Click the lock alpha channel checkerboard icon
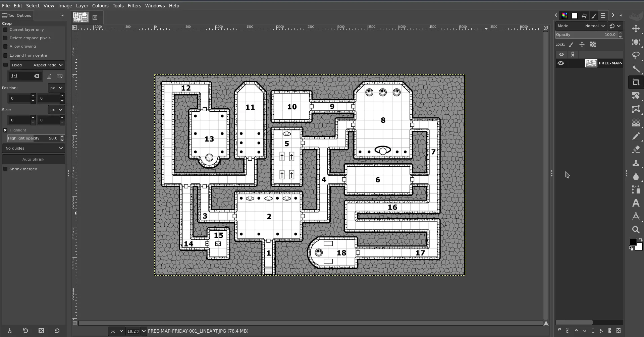The width and height of the screenshot is (644, 337). click(593, 44)
